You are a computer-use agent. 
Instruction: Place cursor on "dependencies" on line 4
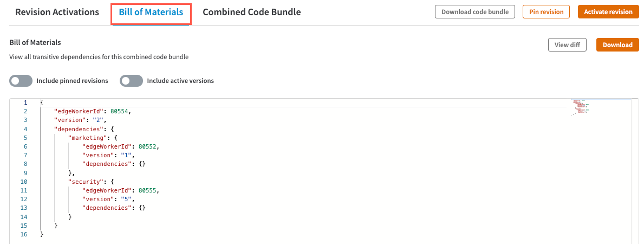(x=75, y=129)
